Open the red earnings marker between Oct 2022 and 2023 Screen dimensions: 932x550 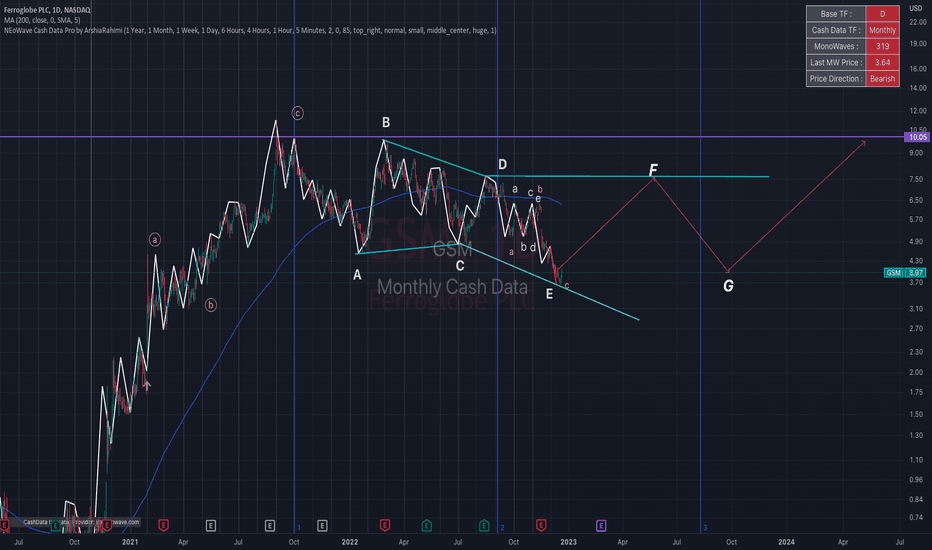tap(541, 526)
